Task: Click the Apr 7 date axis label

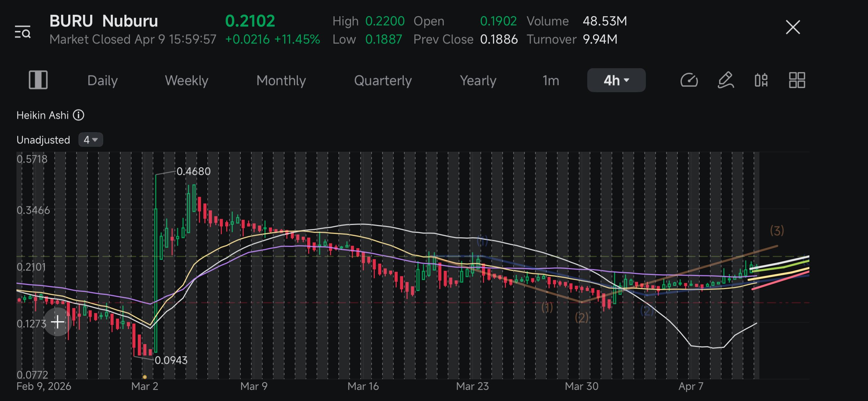Action: coord(691,386)
